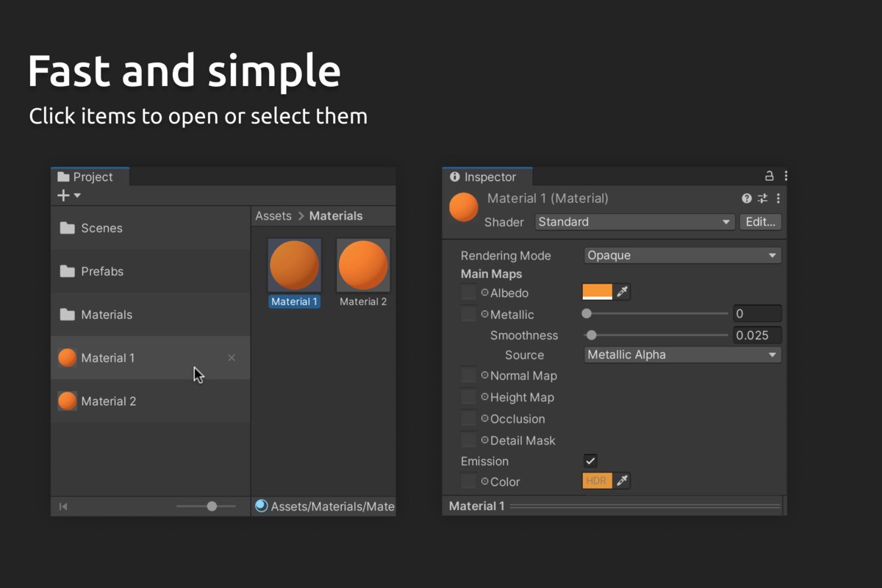Click the Height Map picker circle

(484, 397)
